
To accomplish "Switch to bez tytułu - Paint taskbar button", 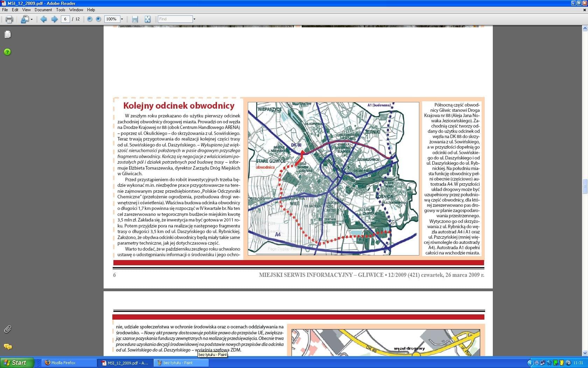I will 181,363.
